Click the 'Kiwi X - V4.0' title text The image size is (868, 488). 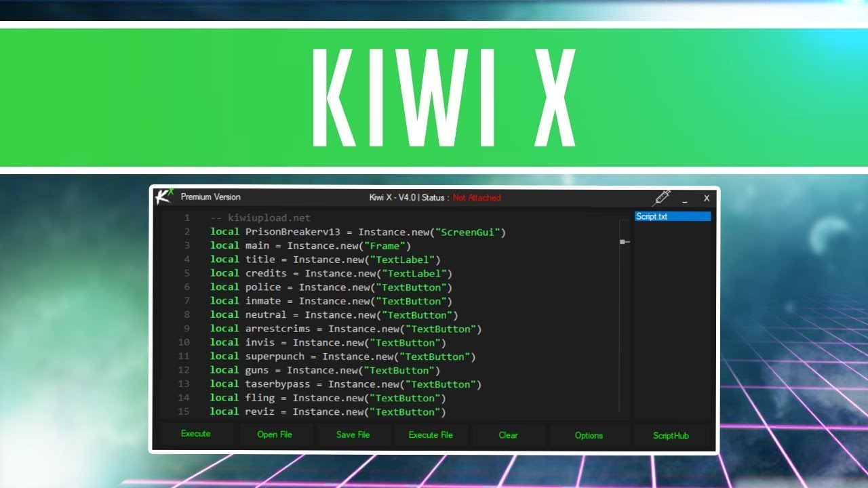coord(393,198)
